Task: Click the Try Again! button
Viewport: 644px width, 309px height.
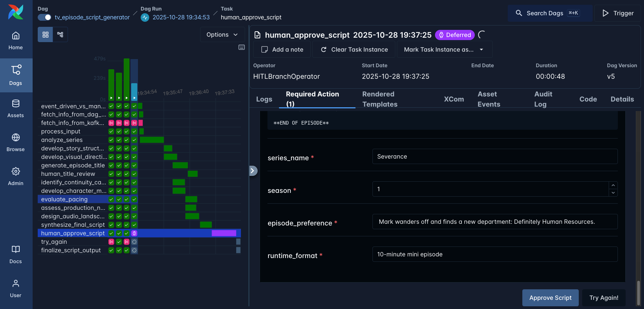Action: click(x=604, y=298)
